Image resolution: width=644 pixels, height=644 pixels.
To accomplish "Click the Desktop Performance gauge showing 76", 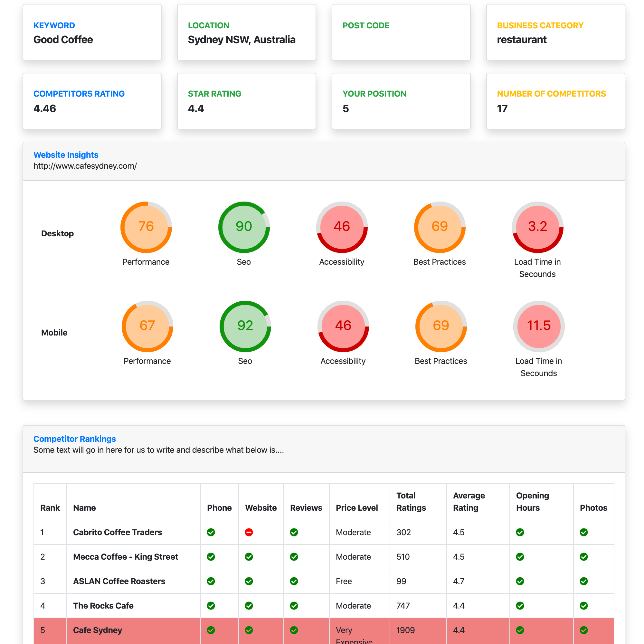I will [x=146, y=227].
